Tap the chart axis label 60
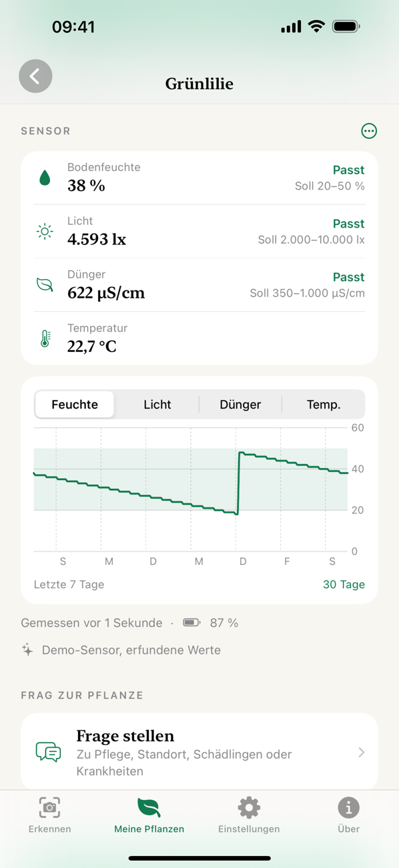Image resolution: width=399 pixels, height=868 pixels. point(358,427)
